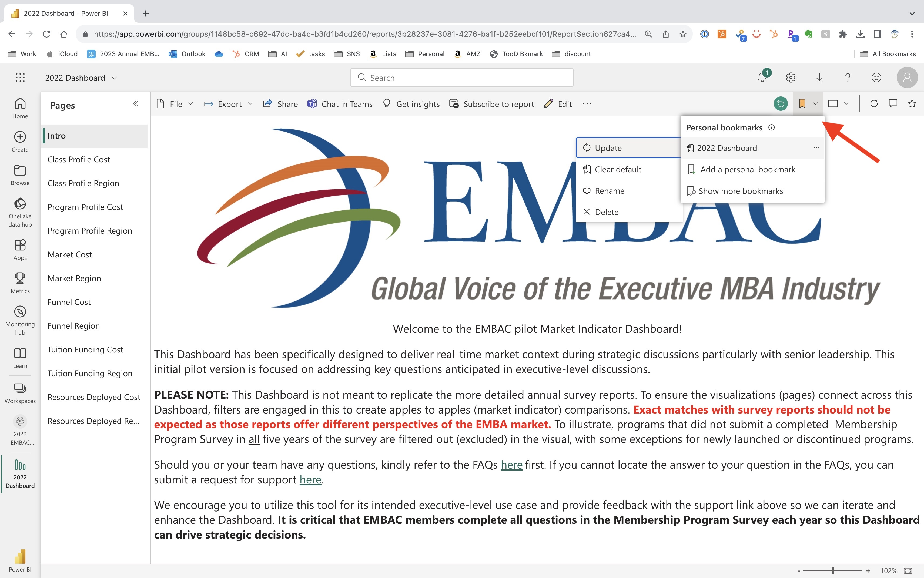Open Create in the left navigation
The height and width of the screenshot is (578, 924).
[x=20, y=142]
